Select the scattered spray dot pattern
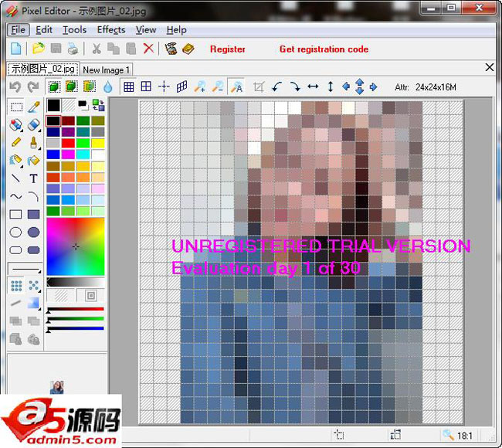Screen dimensions: 502x448 (34, 285)
